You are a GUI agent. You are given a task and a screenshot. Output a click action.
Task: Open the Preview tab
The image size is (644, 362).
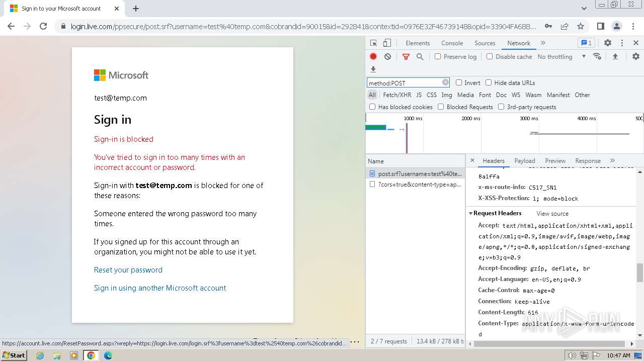tap(555, 161)
